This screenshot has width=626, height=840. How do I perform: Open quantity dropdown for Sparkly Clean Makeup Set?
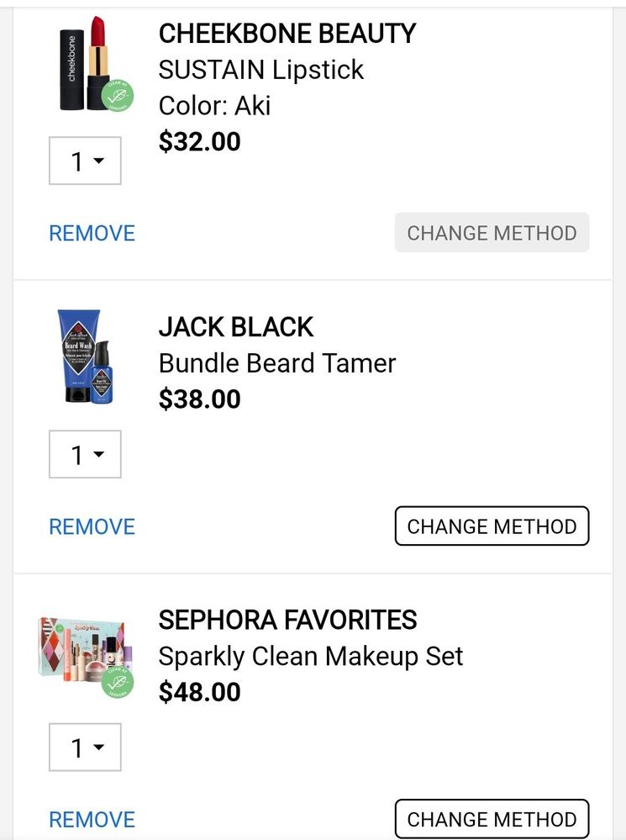point(85,748)
